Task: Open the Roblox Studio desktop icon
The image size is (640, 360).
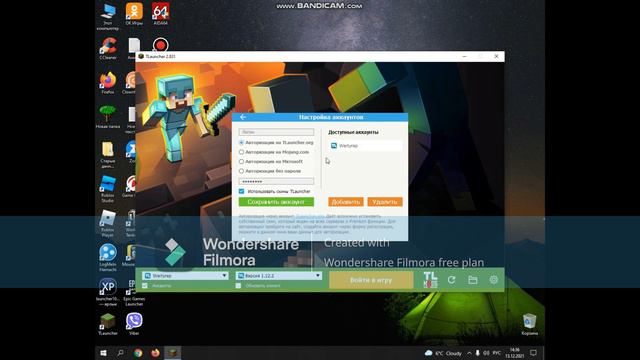Action: 108,189
